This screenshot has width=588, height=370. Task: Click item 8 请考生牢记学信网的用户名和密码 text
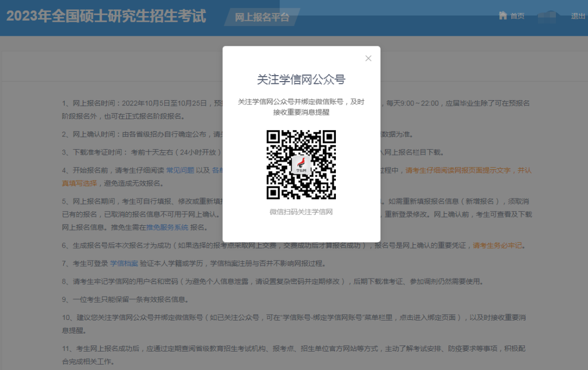pyautogui.click(x=273, y=281)
